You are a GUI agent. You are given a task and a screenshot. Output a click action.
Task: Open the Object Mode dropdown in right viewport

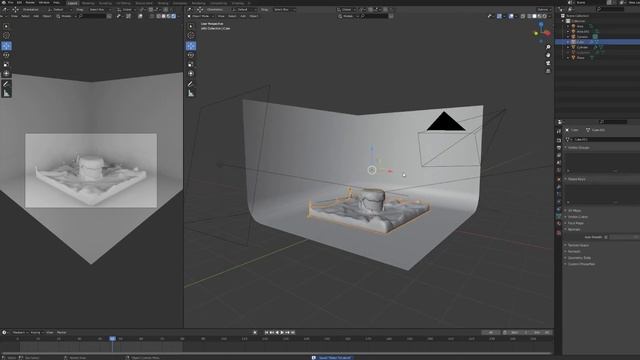[201, 16]
